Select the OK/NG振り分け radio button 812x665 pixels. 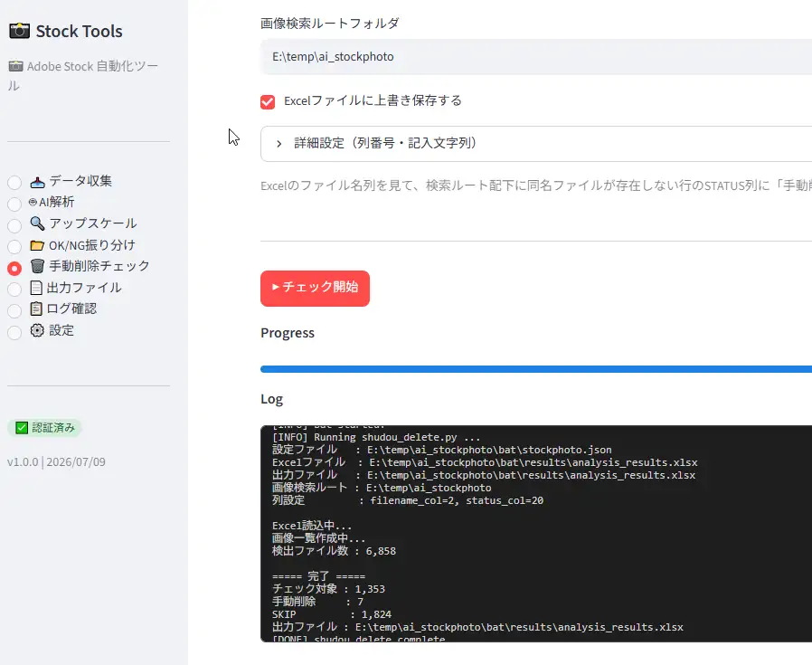[x=14, y=247]
